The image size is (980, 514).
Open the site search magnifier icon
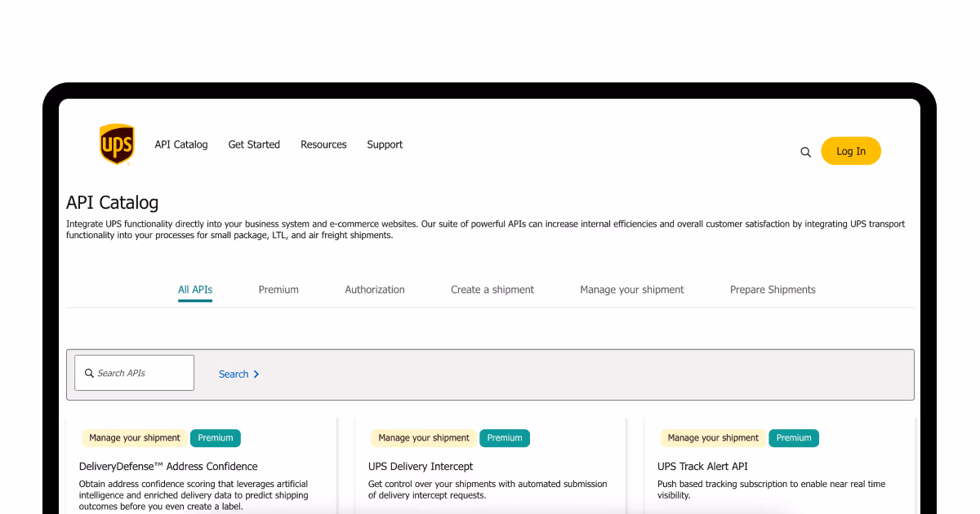(x=805, y=152)
